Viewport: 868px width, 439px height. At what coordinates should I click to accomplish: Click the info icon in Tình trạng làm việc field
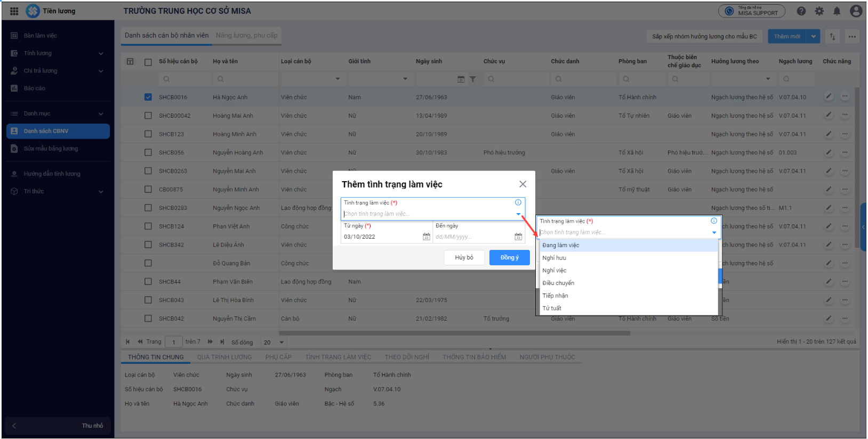coord(518,202)
